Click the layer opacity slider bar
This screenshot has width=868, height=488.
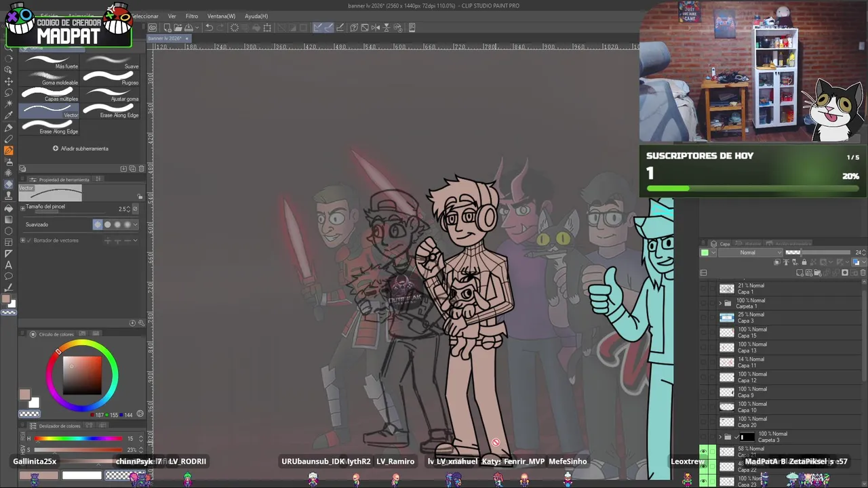point(817,253)
